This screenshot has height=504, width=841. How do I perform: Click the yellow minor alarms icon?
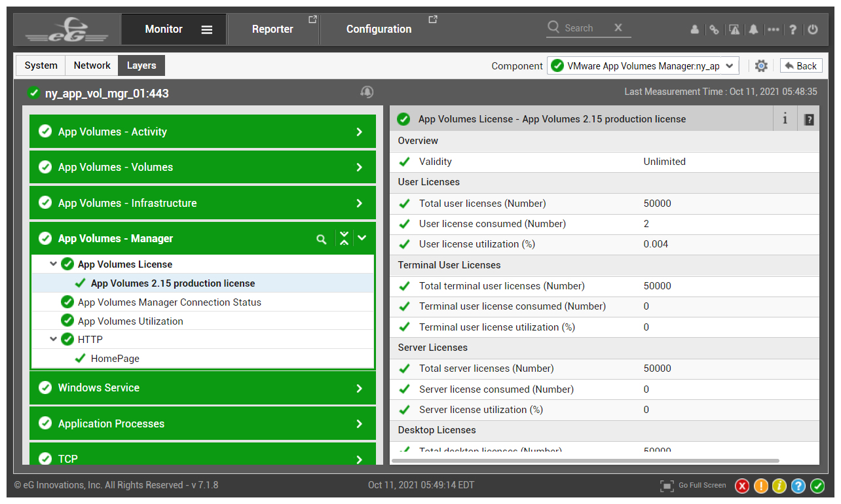(x=779, y=486)
